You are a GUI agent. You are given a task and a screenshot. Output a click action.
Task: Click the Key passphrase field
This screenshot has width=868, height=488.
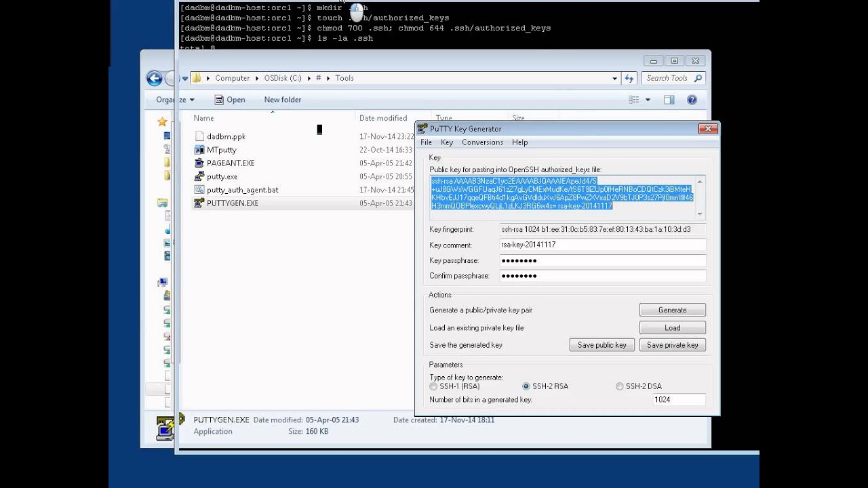tap(603, 260)
